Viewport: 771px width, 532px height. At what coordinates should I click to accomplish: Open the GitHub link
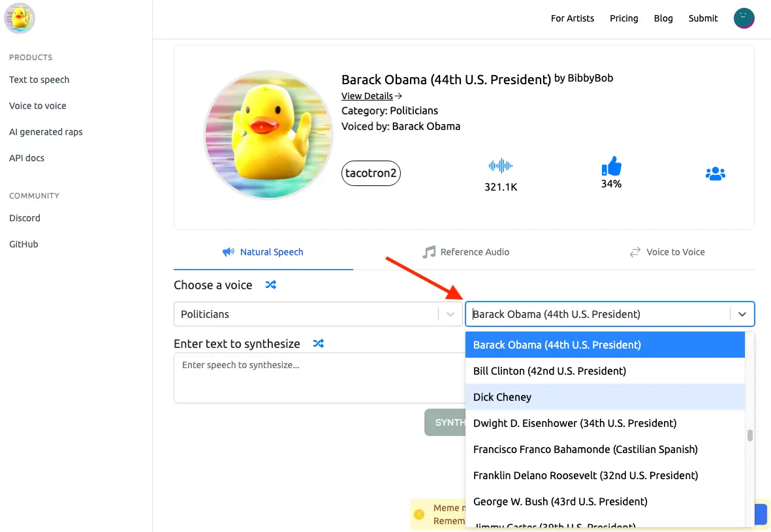pyautogui.click(x=24, y=244)
